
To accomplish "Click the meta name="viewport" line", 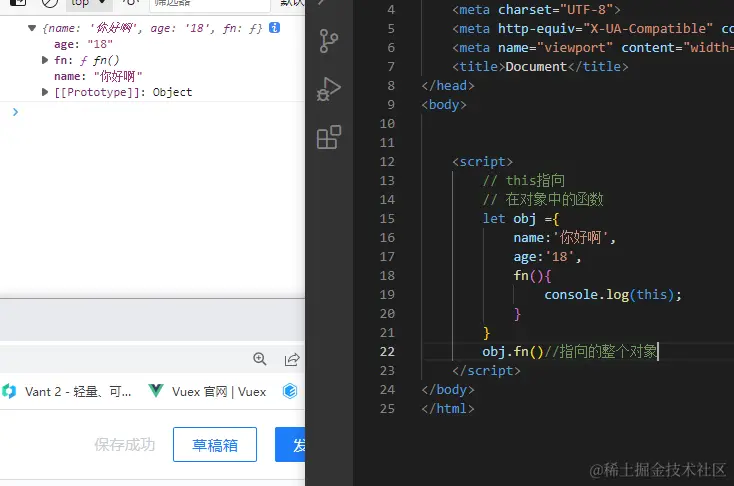I will [593, 47].
